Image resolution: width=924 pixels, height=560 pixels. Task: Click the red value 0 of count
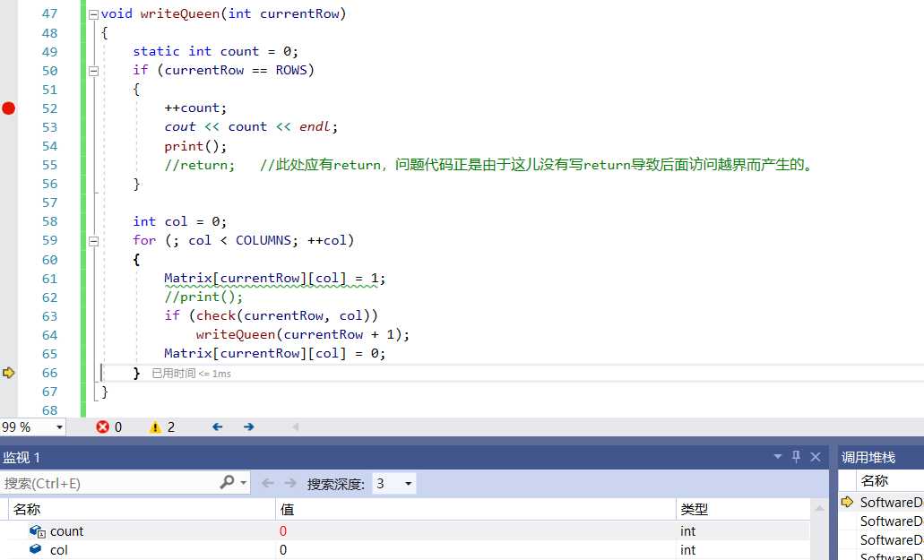(x=283, y=531)
